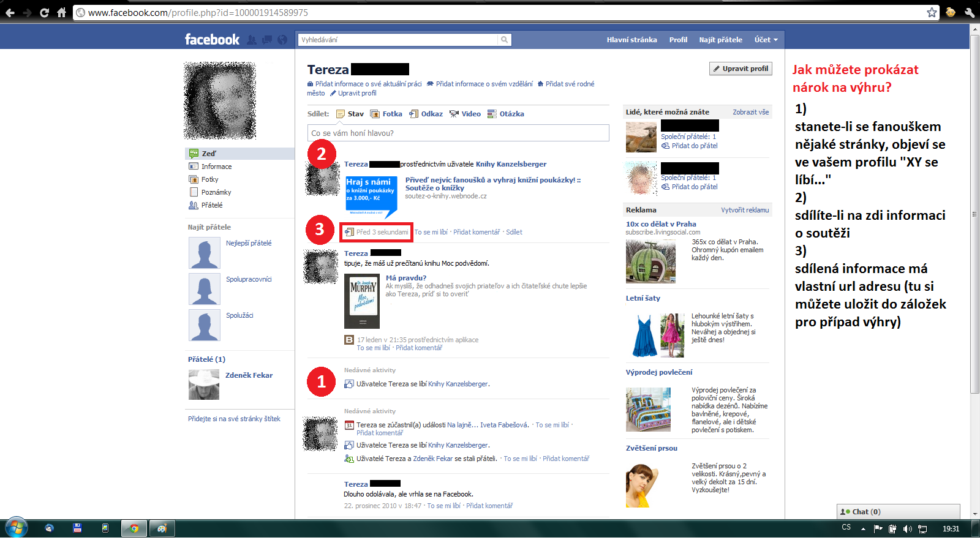This screenshot has width=980, height=551.
Task: Open the Zdeněk Fekar friend link
Action: point(249,375)
